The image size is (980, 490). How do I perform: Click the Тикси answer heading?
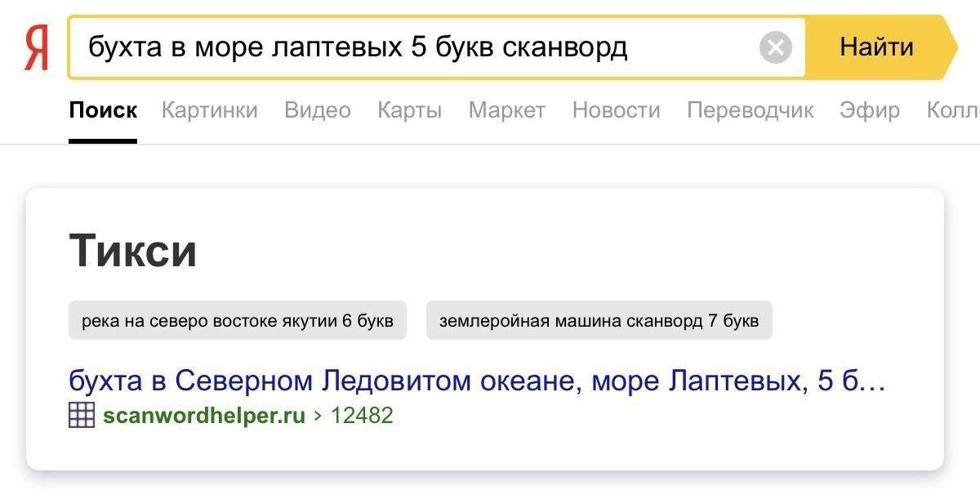pos(133,251)
